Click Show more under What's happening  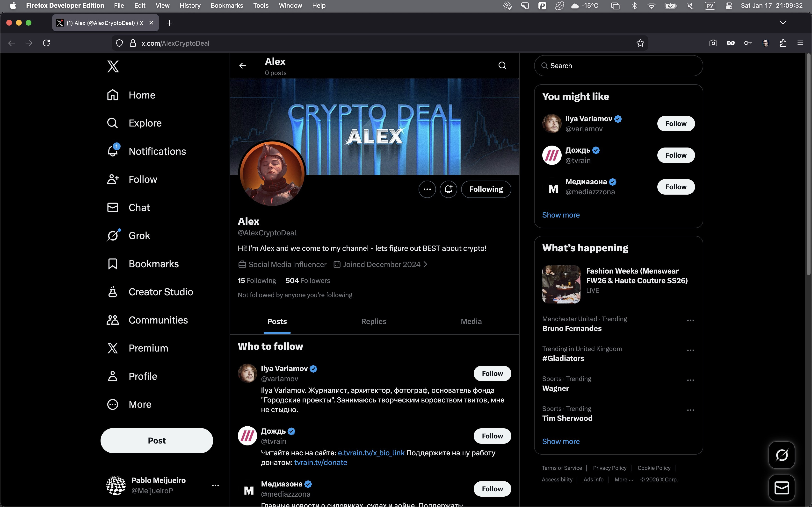tap(561, 441)
